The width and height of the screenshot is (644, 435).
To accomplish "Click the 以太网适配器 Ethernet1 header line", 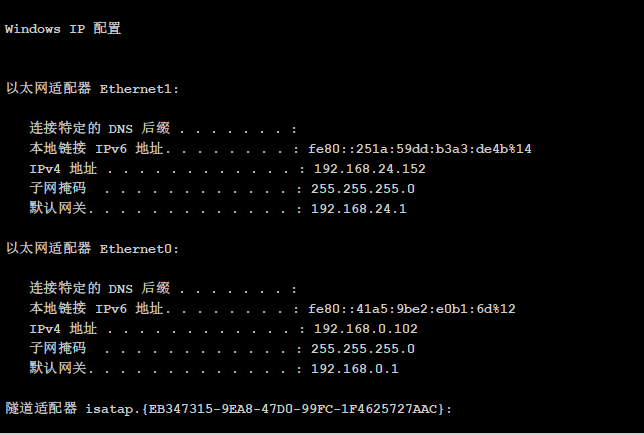I will pyautogui.click(x=93, y=88).
